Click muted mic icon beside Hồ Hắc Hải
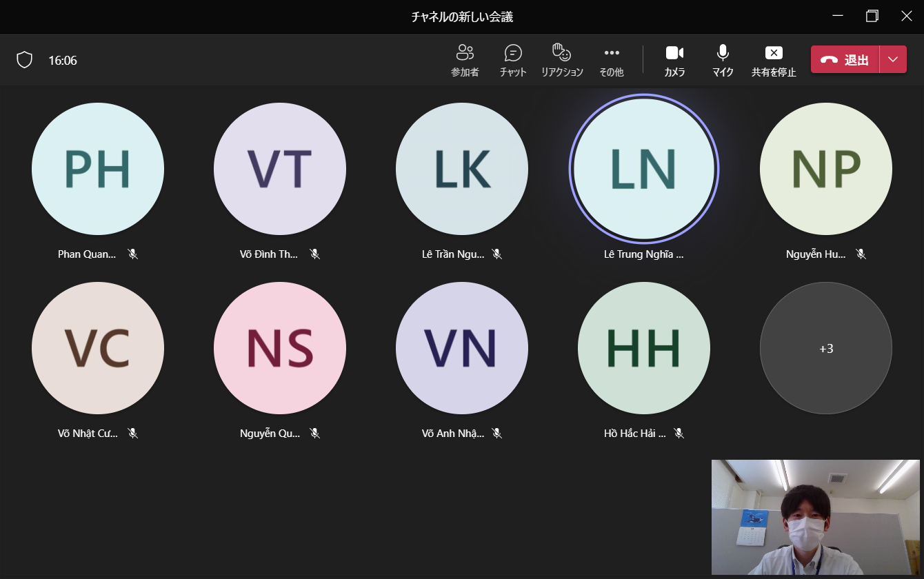 [x=679, y=434]
